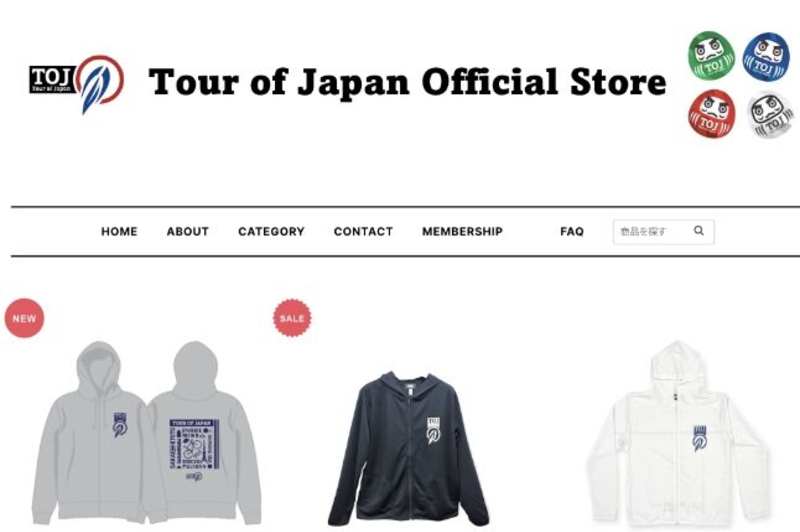Select the blue daruma doll icon

[x=766, y=57]
